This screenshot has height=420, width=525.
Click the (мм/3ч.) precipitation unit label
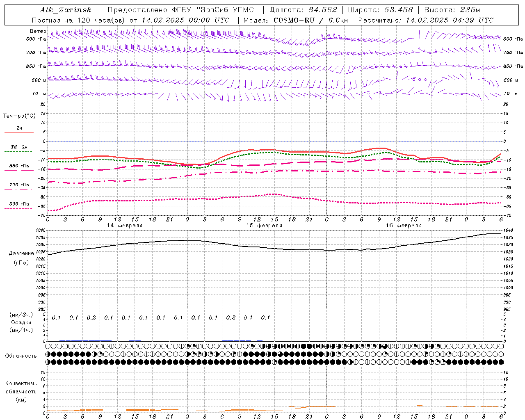[21, 315]
